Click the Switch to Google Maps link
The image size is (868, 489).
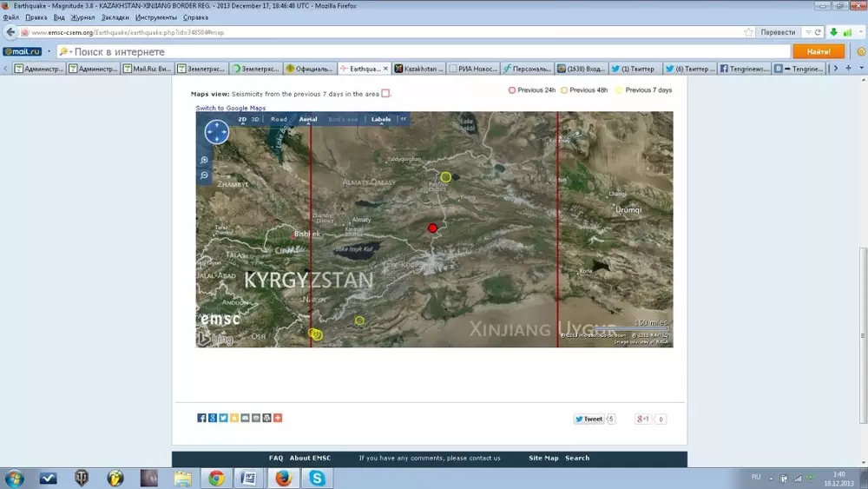point(230,108)
